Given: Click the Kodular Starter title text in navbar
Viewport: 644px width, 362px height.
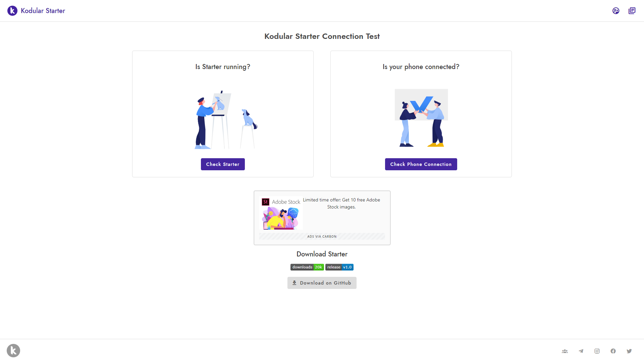Looking at the screenshot, I should pyautogui.click(x=43, y=10).
